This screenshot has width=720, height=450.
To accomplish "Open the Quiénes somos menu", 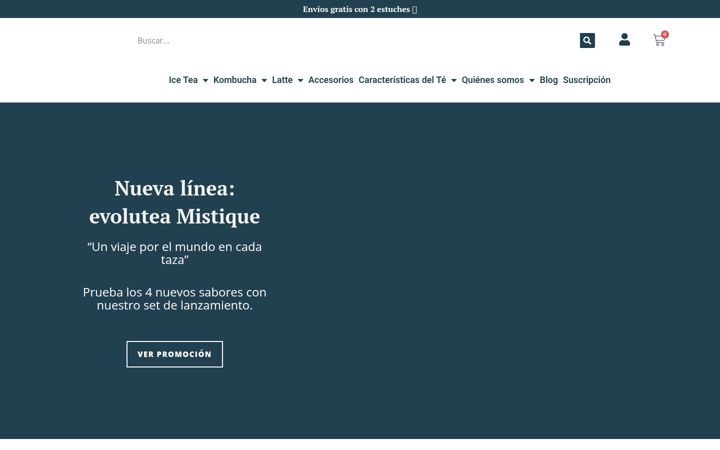I will click(493, 80).
